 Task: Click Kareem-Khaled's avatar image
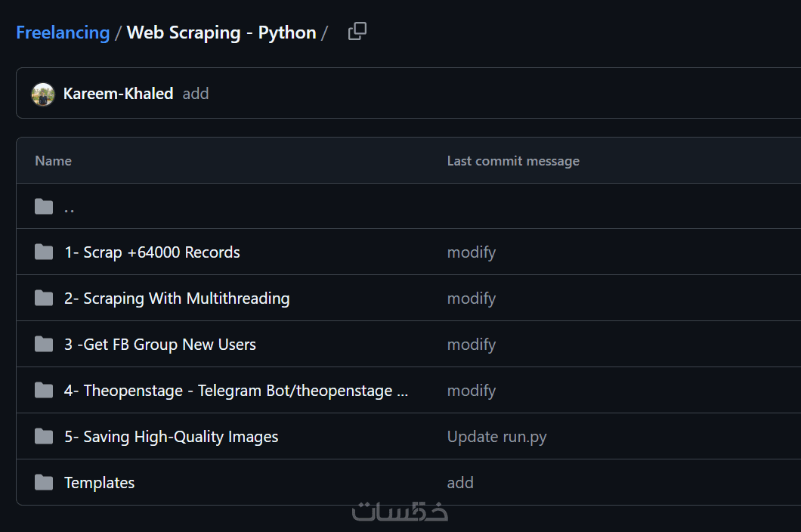(x=43, y=94)
